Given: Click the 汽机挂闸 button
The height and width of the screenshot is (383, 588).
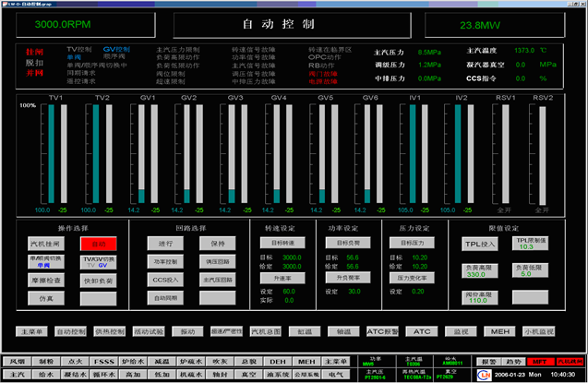Looking at the screenshot, I should coord(46,244).
